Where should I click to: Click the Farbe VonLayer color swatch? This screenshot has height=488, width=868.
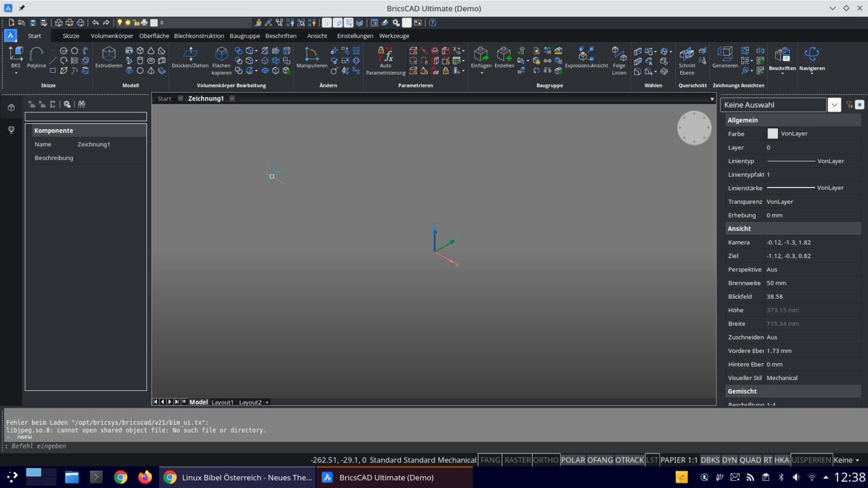pos(772,133)
